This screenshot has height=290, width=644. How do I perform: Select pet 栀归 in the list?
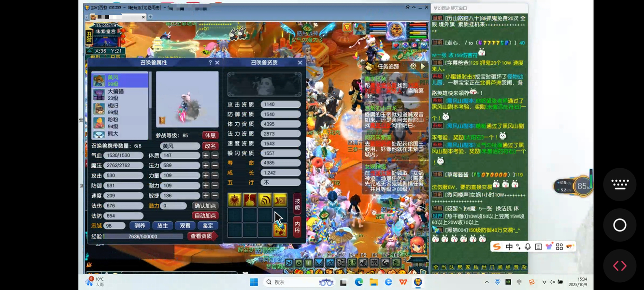pyautogui.click(x=120, y=109)
